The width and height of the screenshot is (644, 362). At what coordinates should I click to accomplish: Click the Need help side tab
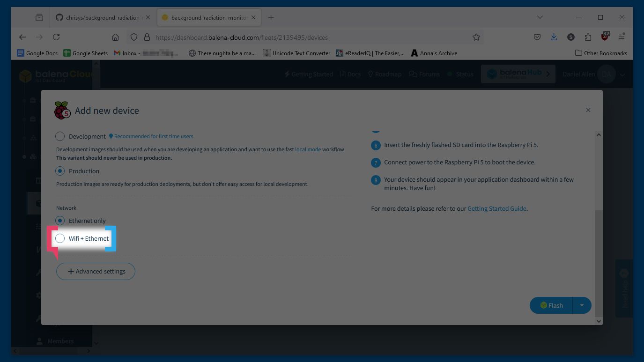pos(624,288)
